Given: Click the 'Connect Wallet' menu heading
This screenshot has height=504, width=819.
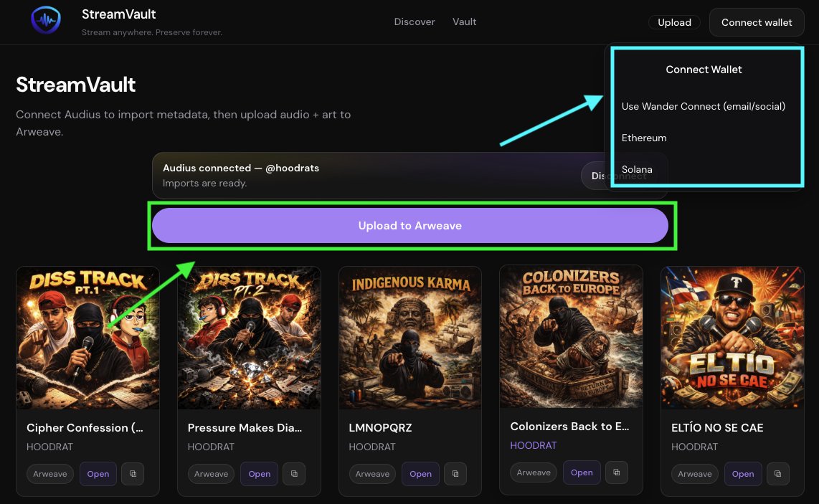Looking at the screenshot, I should pos(704,70).
